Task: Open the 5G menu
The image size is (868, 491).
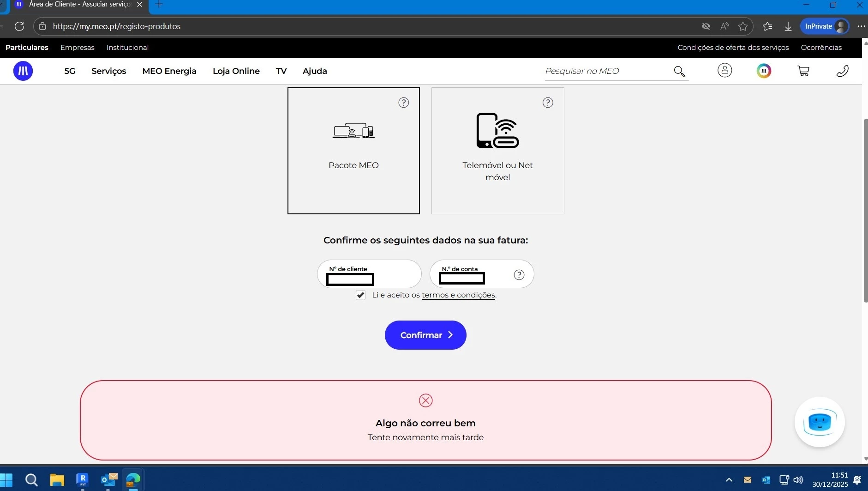Action: [x=70, y=71]
